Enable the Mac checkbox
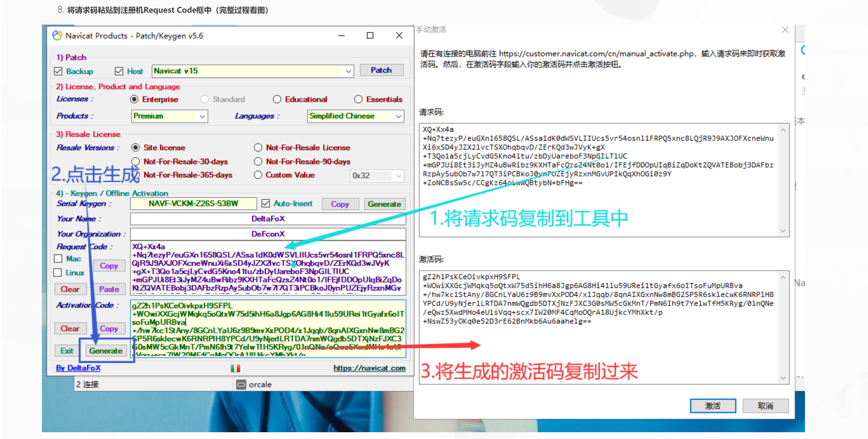 tap(58, 258)
